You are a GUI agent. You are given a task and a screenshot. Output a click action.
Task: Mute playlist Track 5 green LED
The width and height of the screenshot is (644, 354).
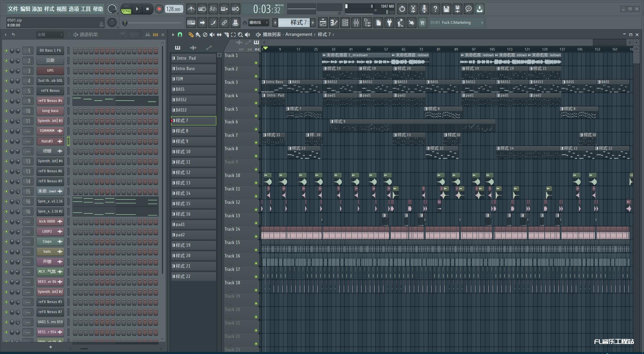click(256, 116)
